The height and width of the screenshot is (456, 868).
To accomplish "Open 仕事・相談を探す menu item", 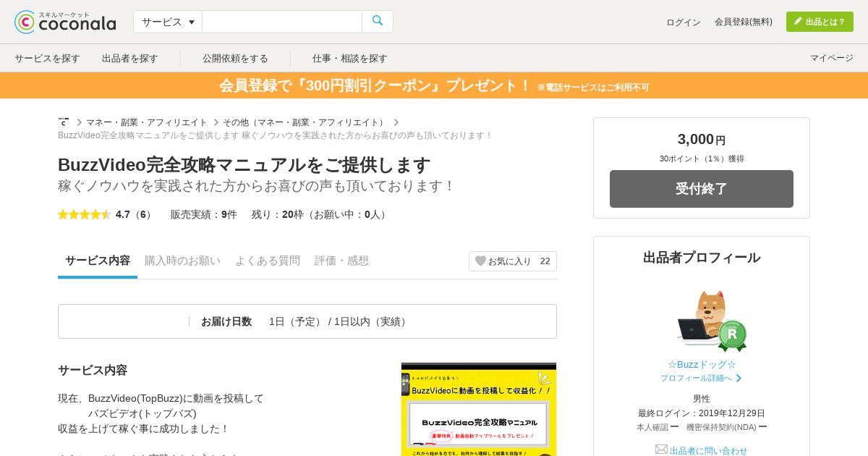I will coord(350,59).
